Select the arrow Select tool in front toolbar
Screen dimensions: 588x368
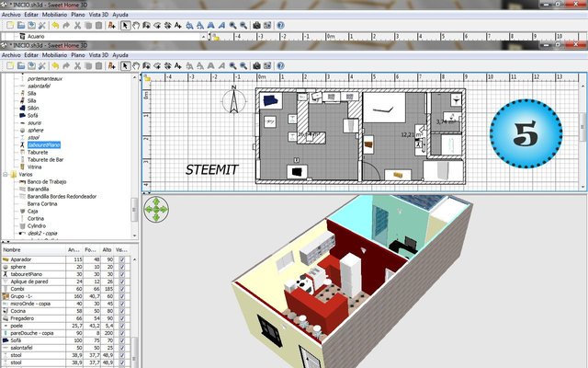point(125,65)
